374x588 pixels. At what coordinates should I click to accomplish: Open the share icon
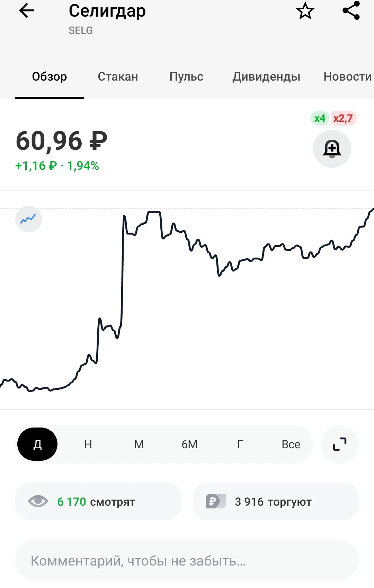tap(351, 11)
